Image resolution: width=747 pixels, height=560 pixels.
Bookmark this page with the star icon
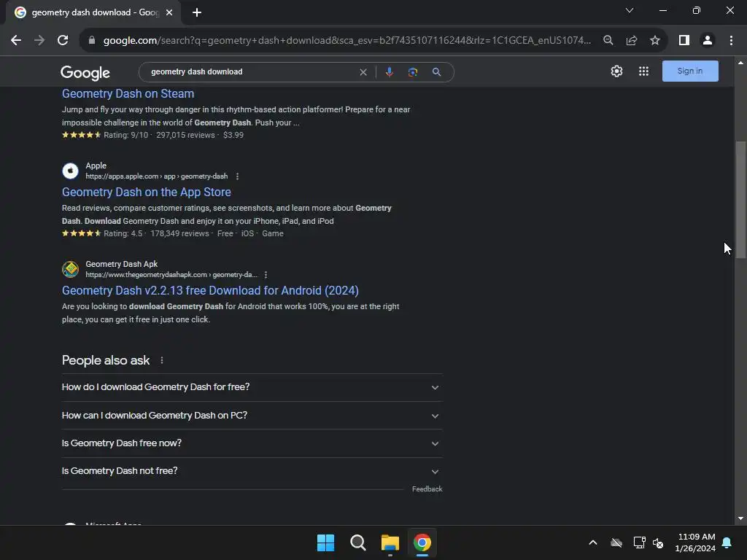coord(655,41)
